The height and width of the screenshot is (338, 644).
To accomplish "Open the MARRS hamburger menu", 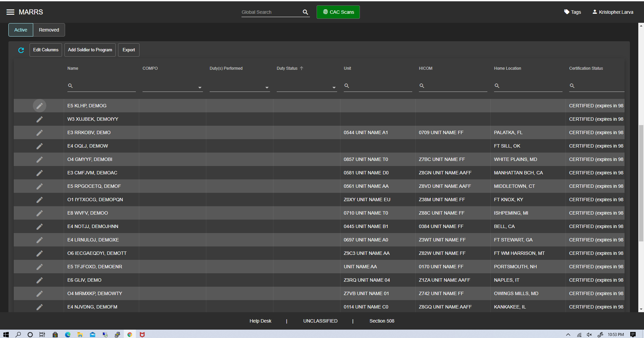I will tap(10, 12).
